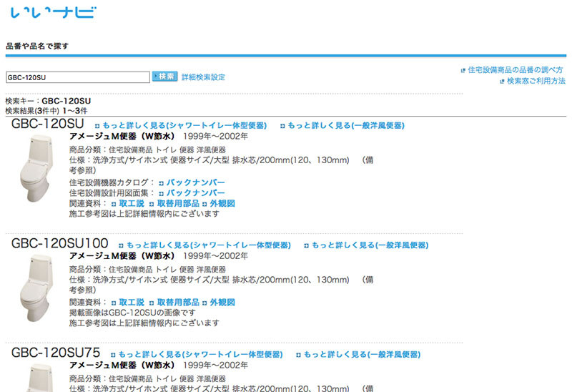
Task: Open GBC-120SU シャワートイレ一体型便器 details link
Action: pyautogui.click(x=184, y=126)
